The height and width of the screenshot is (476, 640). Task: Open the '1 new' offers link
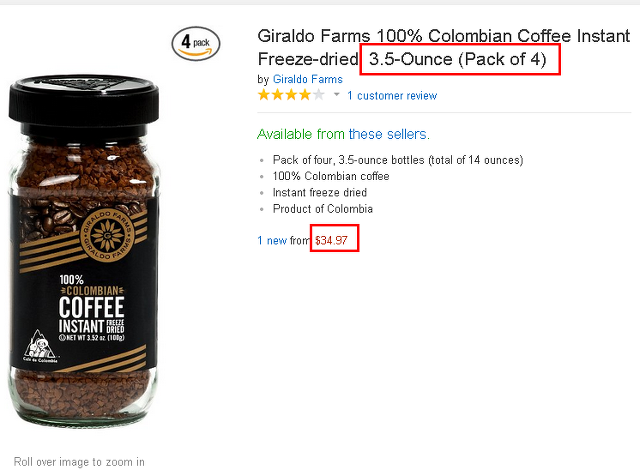click(x=272, y=240)
